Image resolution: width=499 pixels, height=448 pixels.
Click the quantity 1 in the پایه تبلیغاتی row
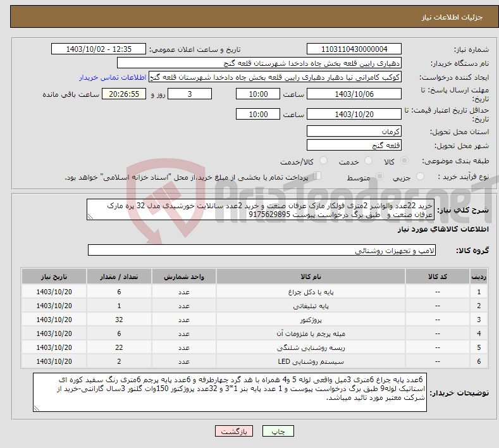pyautogui.click(x=119, y=306)
